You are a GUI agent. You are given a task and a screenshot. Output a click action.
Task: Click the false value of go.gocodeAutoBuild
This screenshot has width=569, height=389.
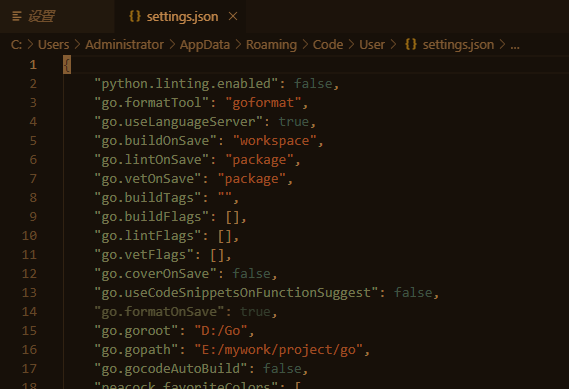click(282, 369)
